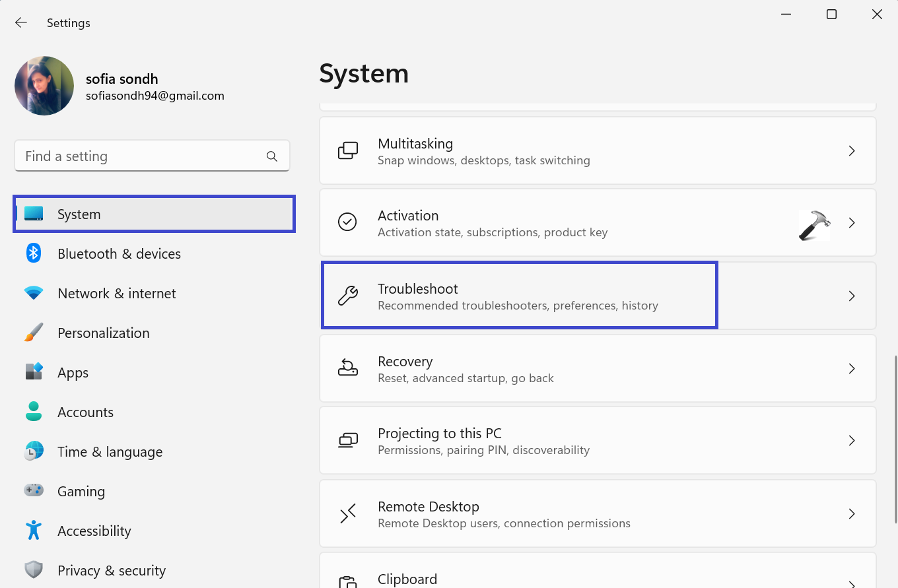This screenshot has width=898, height=588.
Task: Focus the Find a setting search field
Action: pos(139,156)
